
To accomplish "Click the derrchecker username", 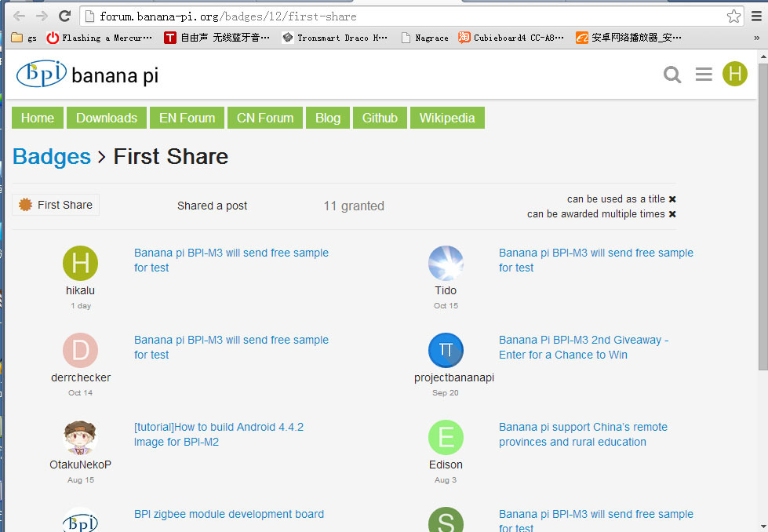I will [81, 377].
